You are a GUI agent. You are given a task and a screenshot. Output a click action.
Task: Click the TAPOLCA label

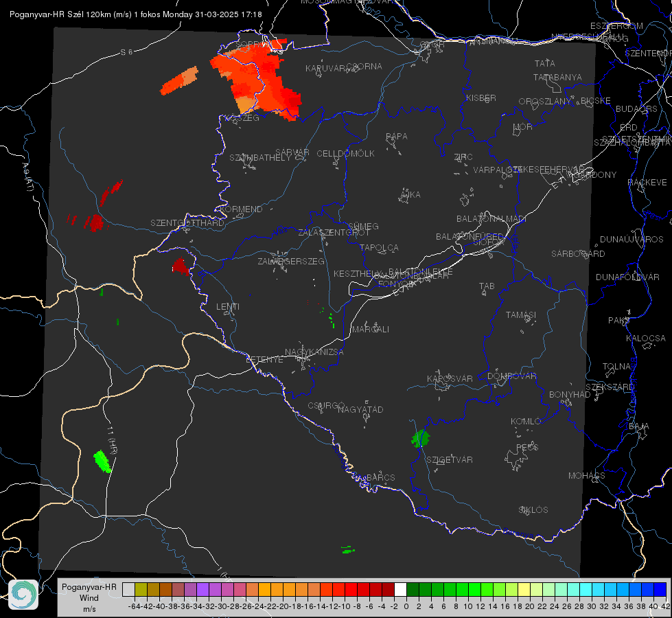[x=379, y=247]
